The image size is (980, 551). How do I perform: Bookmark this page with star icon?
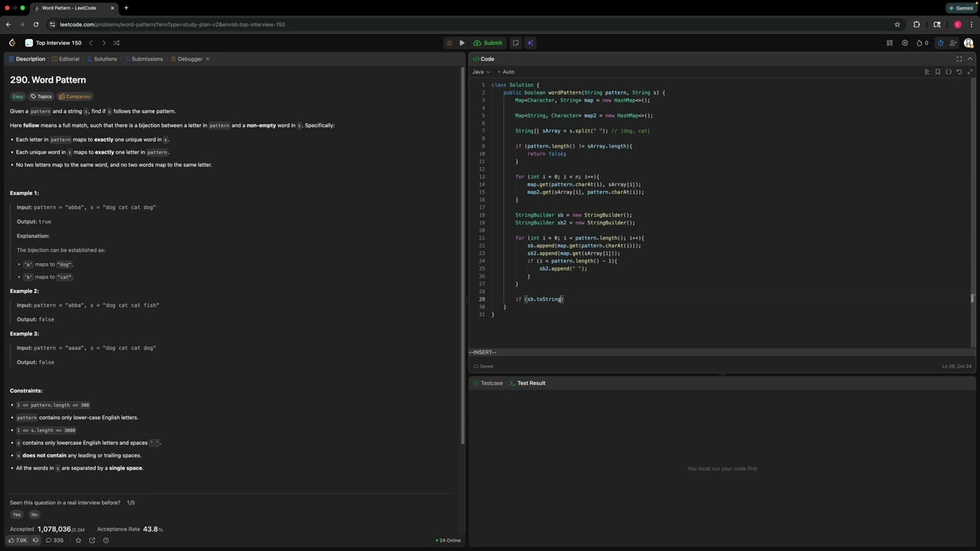click(897, 24)
